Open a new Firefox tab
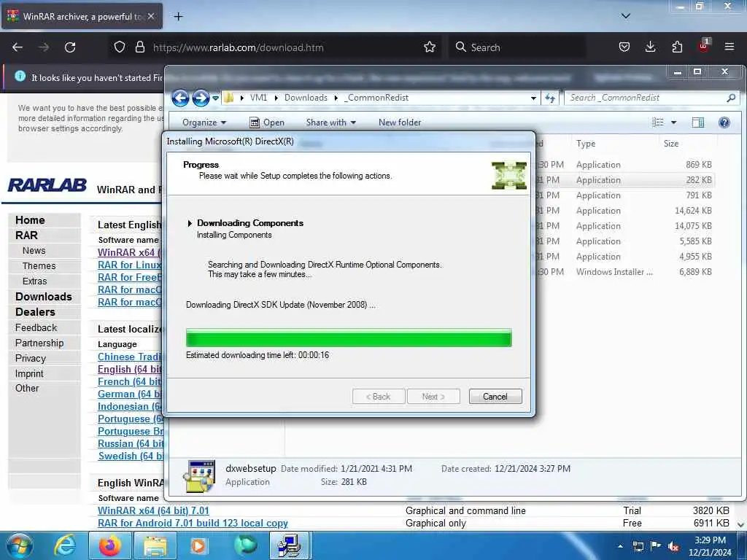This screenshot has width=747, height=560. point(178,17)
